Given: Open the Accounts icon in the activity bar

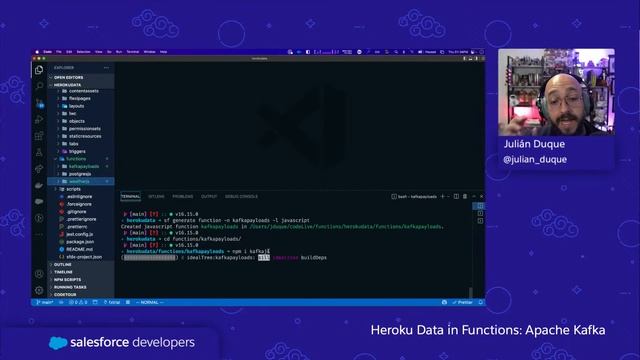Looking at the screenshot, I should coord(39,274).
